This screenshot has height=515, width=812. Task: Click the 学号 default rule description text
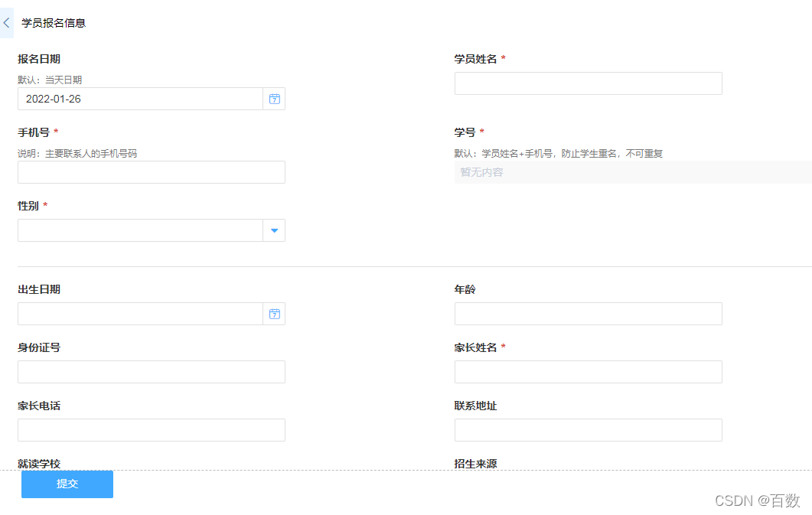[x=558, y=153]
